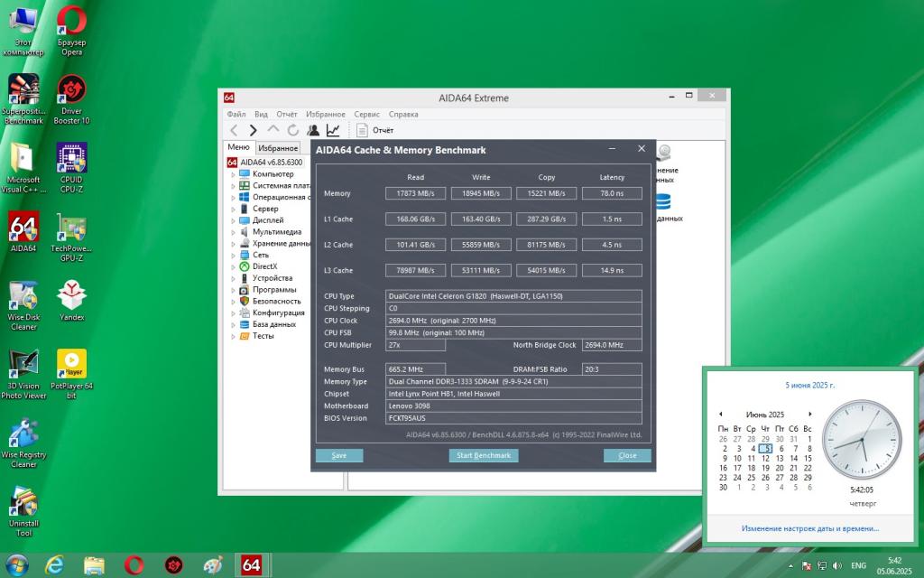This screenshot has height=578, width=924.
Task: Switch to AIDA64 taskbar button
Action: point(251,565)
